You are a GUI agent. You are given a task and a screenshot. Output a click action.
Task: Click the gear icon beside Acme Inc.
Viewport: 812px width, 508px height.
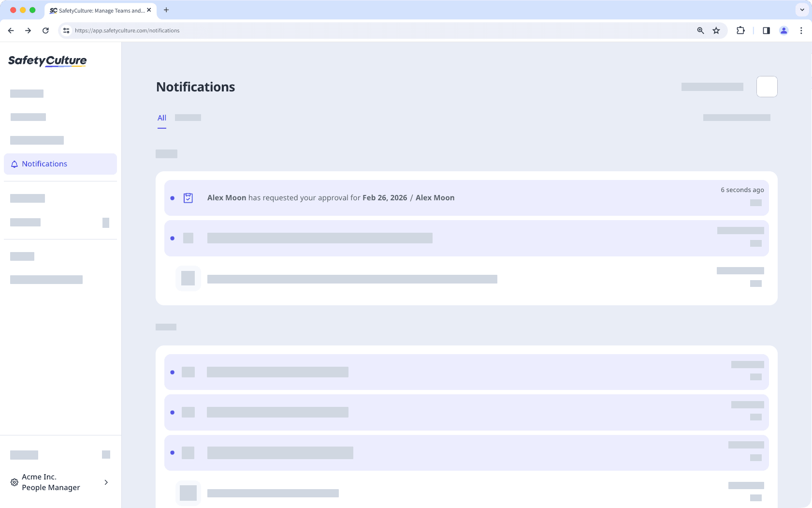pos(14,482)
